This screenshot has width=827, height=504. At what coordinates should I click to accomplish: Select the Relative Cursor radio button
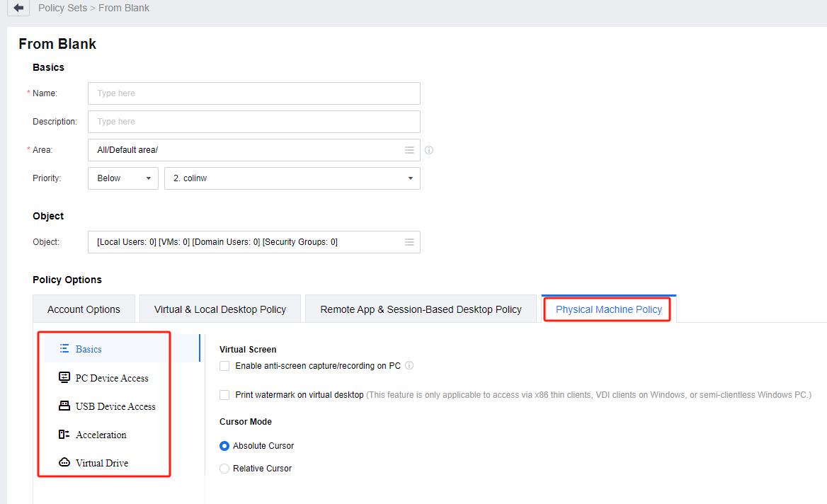(224, 469)
